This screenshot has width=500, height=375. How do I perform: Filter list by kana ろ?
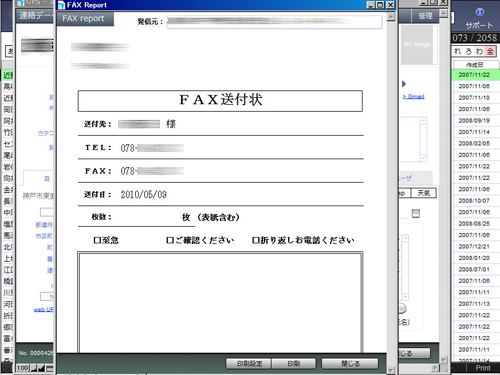(x=468, y=51)
